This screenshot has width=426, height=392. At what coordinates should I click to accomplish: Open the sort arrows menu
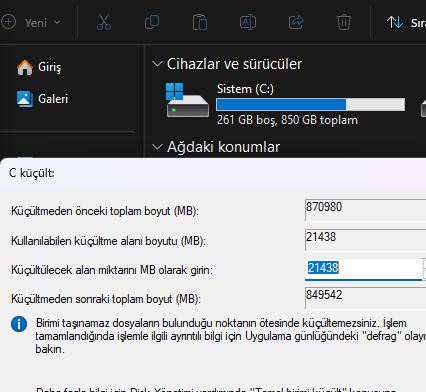point(395,22)
